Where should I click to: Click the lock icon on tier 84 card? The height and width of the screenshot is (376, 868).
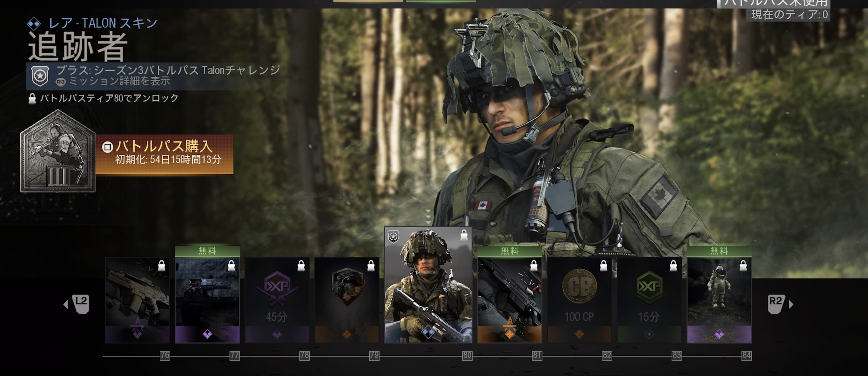(743, 265)
